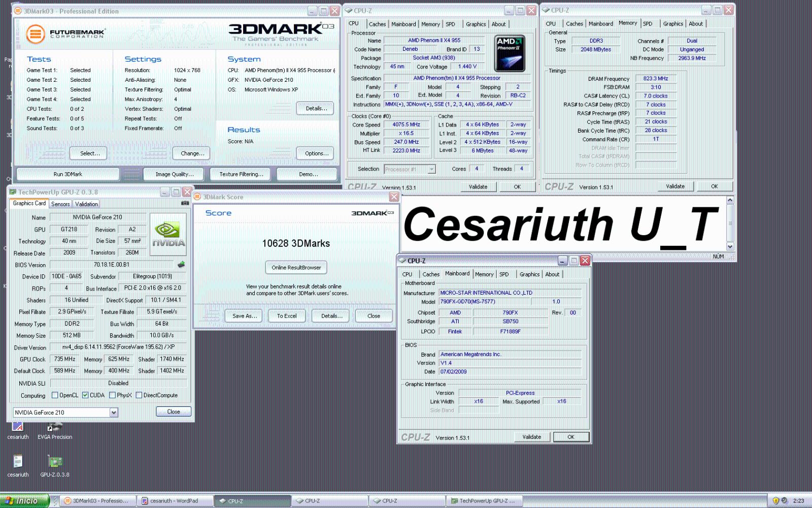Click the NVIDIA logo in GPU-Z
812x508 pixels.
[x=168, y=234]
